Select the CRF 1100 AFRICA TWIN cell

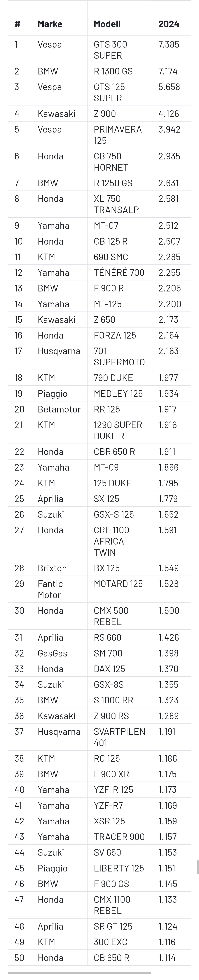(119, 541)
